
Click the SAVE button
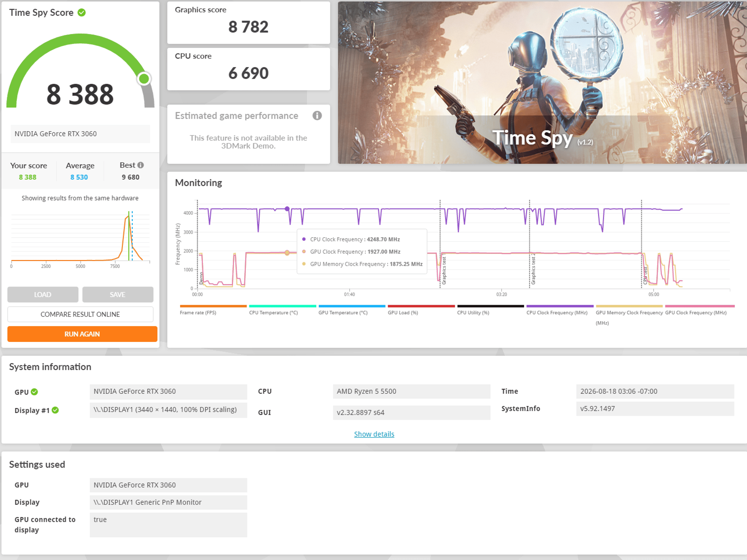(117, 295)
